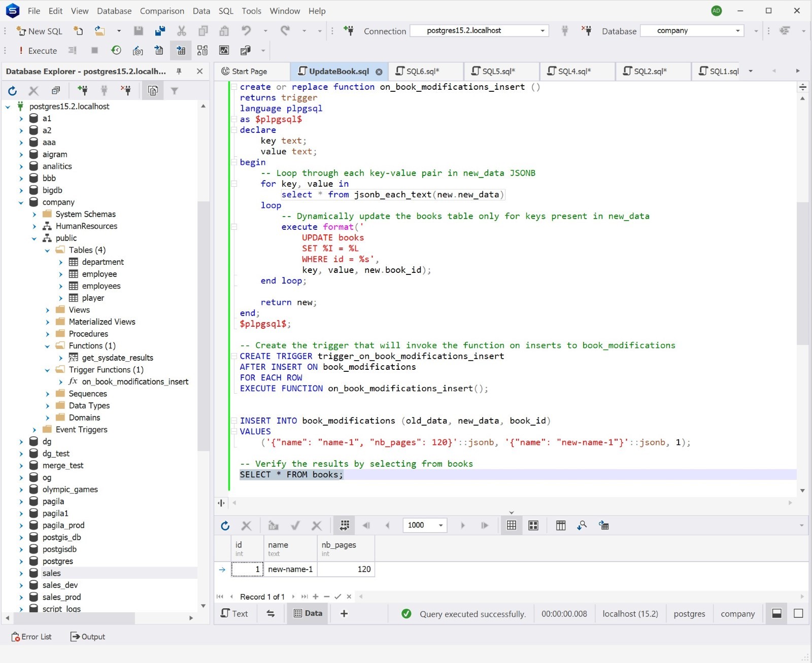Click the Execute button

tap(37, 51)
